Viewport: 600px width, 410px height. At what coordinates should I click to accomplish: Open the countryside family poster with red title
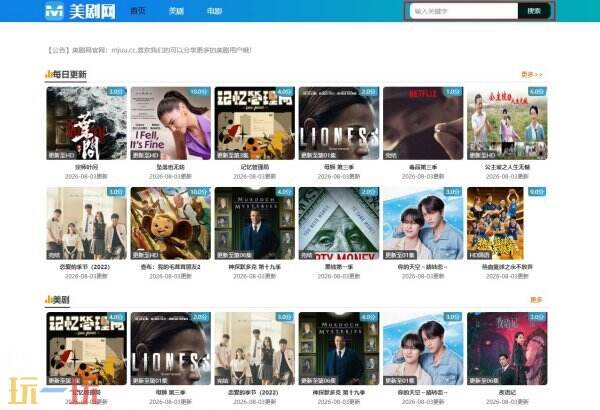click(x=507, y=123)
